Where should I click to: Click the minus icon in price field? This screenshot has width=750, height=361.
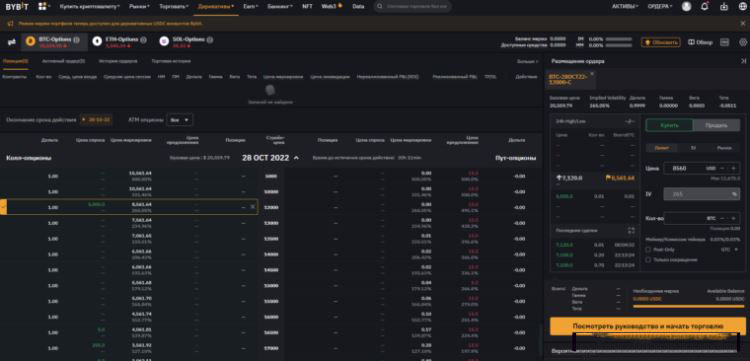(x=722, y=168)
